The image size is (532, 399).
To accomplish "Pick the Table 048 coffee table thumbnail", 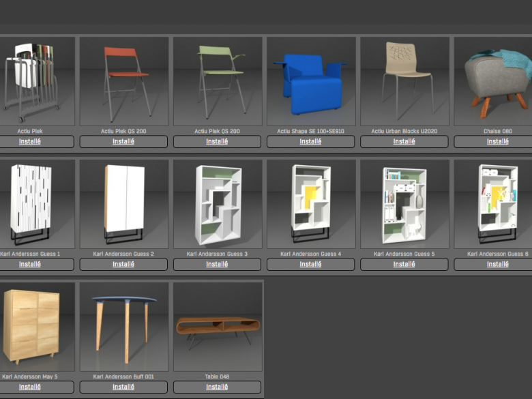I will coord(218,327).
